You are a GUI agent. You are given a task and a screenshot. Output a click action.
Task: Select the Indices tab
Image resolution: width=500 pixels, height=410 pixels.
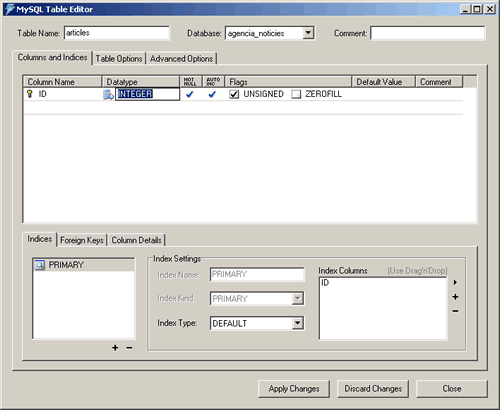point(39,239)
